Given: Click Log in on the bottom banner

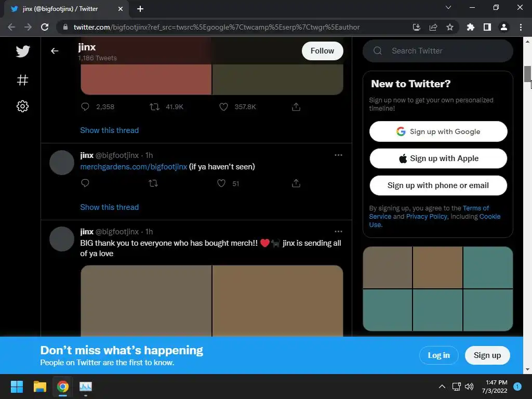Looking at the screenshot, I should [438, 355].
